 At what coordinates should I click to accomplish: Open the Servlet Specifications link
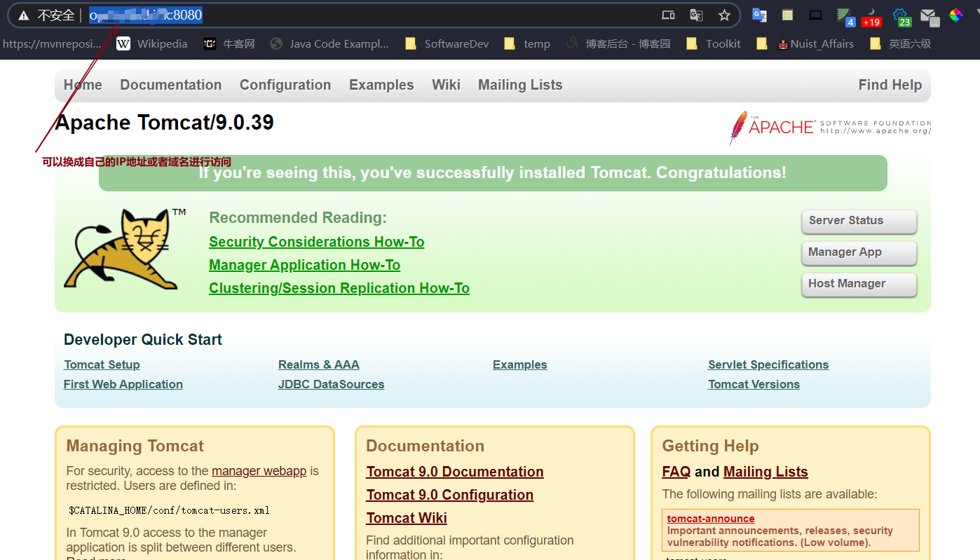pyautogui.click(x=768, y=364)
